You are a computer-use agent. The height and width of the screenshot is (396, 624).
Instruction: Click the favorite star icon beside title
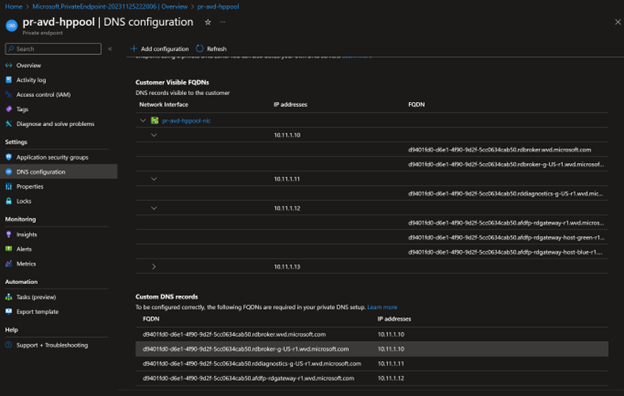(x=208, y=22)
